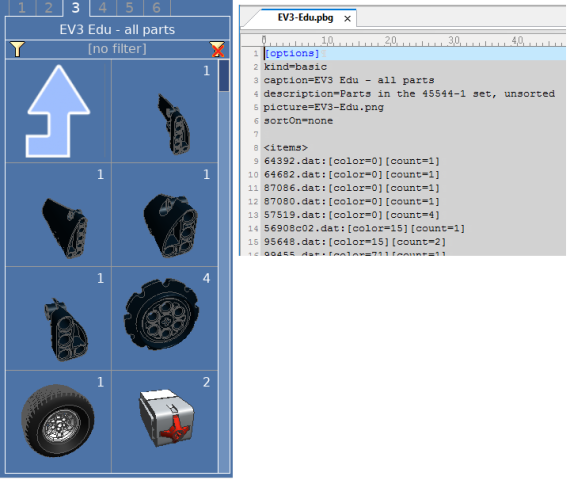Click the 'EV3 Edu - all parts' header
This screenshot has height=480, width=570.
coord(117,29)
